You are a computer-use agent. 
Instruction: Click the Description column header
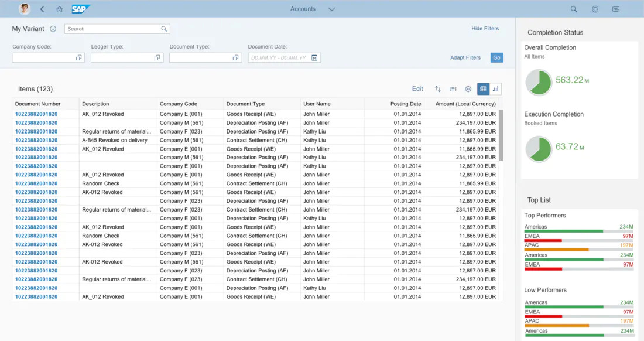pos(95,104)
